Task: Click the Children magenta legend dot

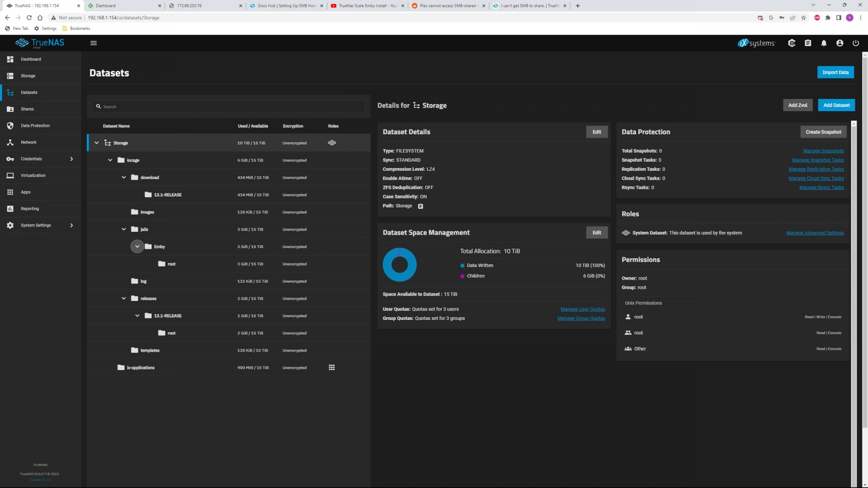Action: (462, 276)
